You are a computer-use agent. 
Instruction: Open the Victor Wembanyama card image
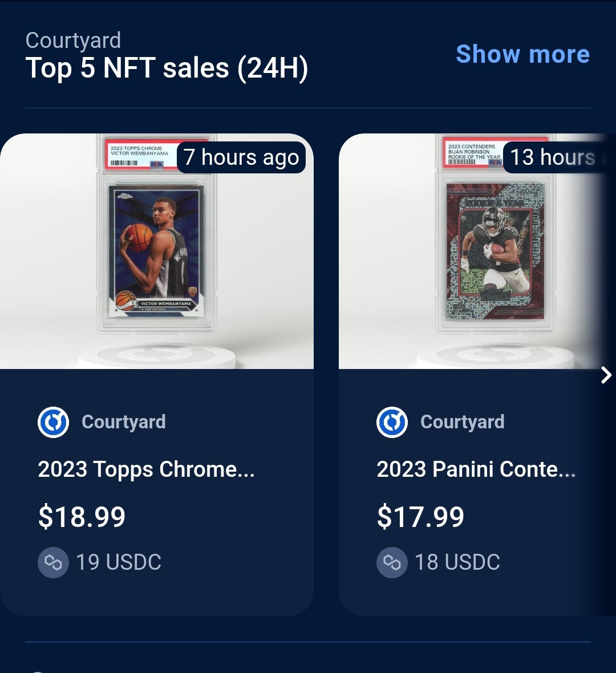(157, 251)
